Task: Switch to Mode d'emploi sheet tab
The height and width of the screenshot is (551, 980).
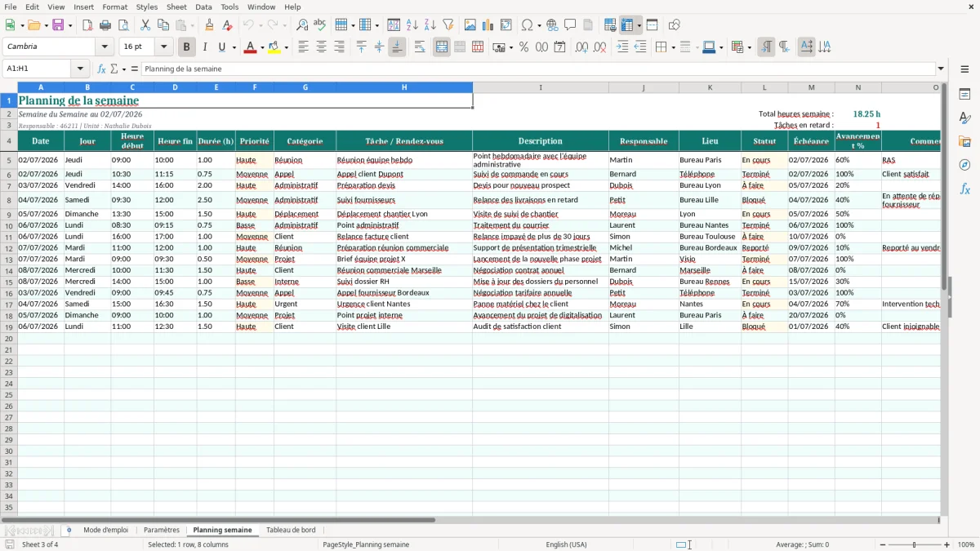Action: click(x=105, y=530)
